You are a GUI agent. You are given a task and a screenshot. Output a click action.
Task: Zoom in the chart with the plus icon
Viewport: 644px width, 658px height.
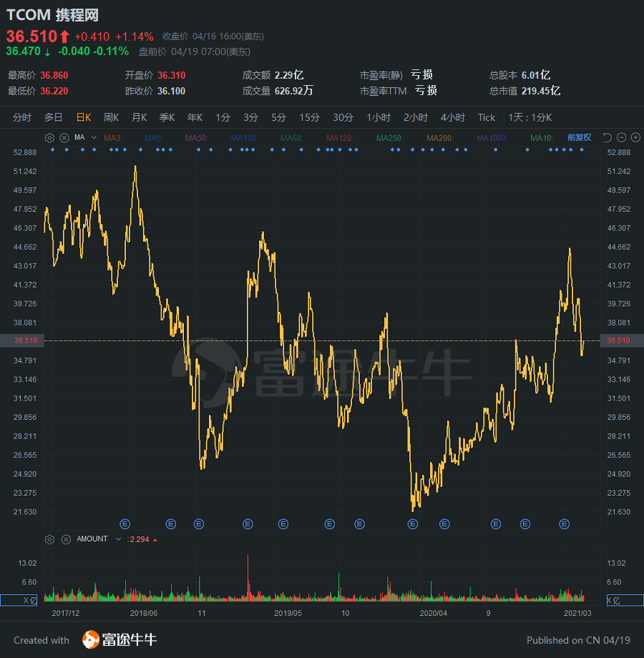coord(635,137)
